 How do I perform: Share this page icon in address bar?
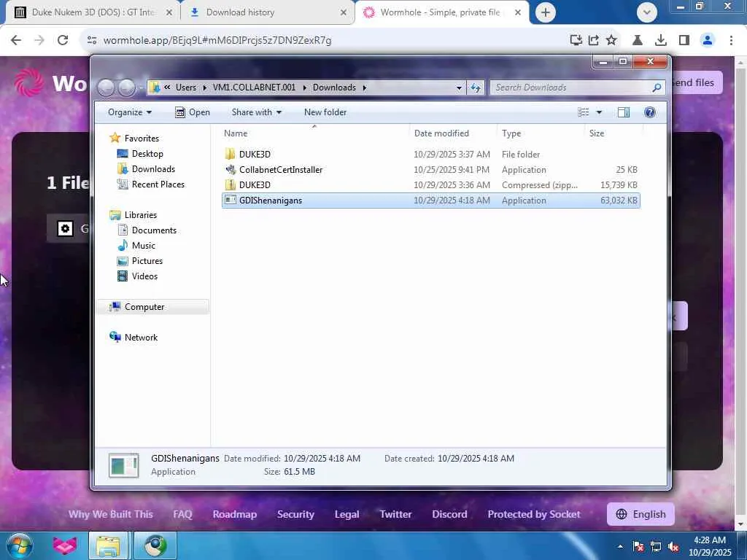tap(594, 41)
